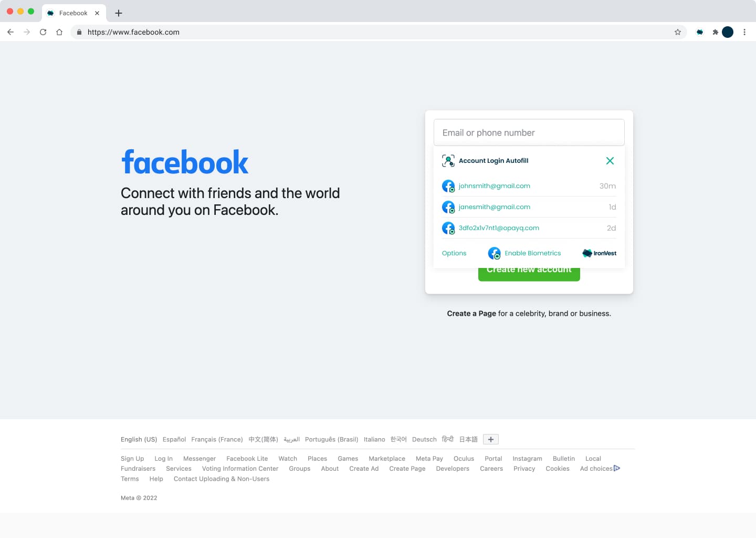Show more languages with the plus button

point(491,439)
